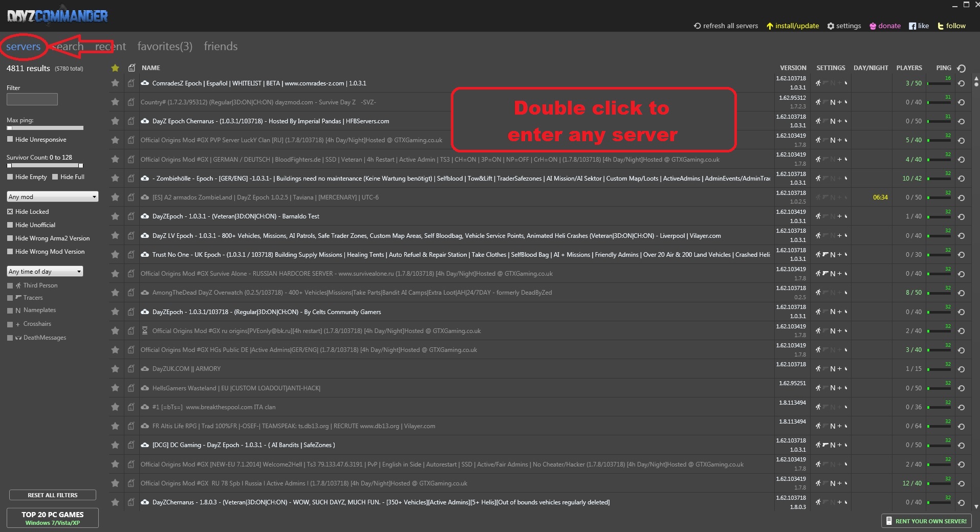This screenshot has height=532, width=980.
Task: Open the Any time of day dropdown
Action: coord(45,271)
